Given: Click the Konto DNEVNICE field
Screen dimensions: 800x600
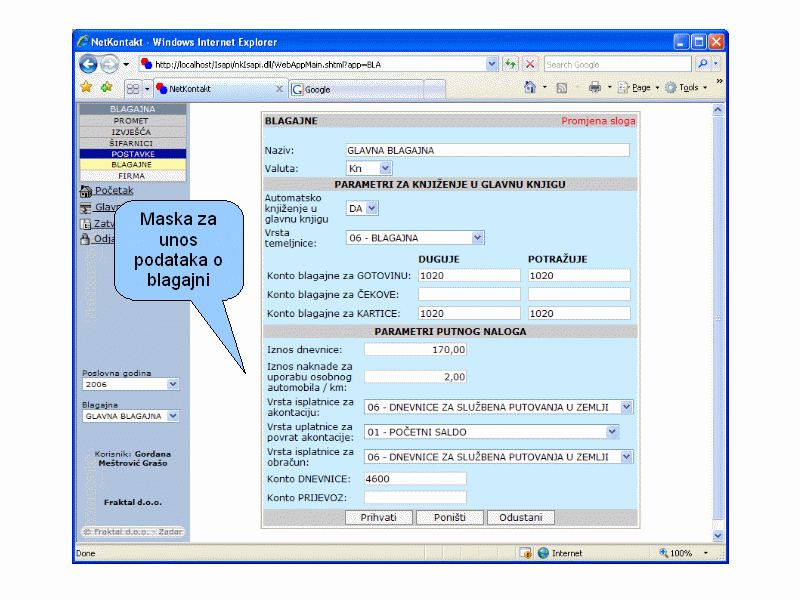Looking at the screenshot, I should click(415, 479).
